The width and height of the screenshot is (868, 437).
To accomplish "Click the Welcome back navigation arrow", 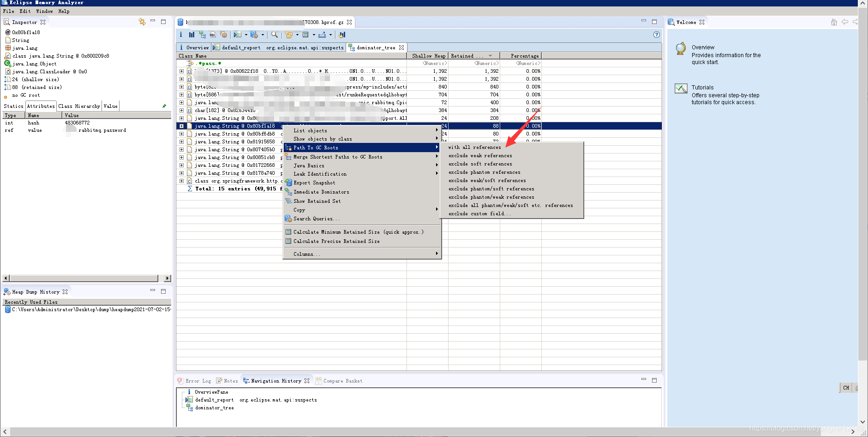I will (845, 22).
